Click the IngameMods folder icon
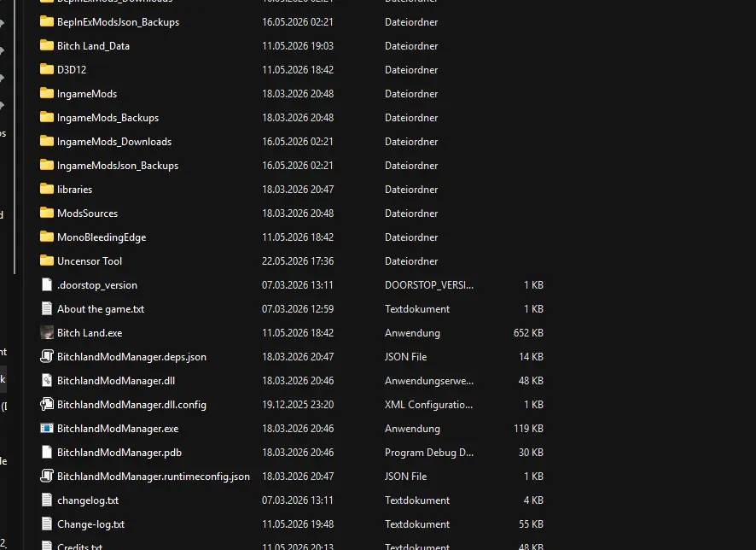 click(47, 94)
